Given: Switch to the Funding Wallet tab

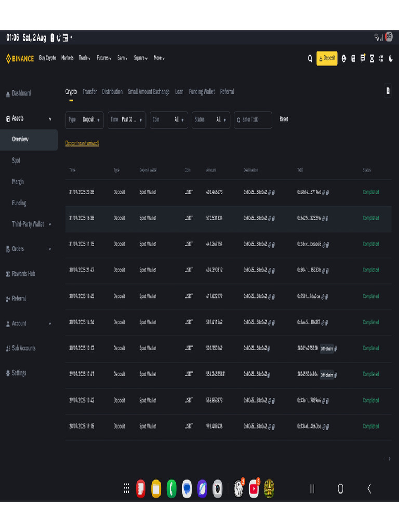Looking at the screenshot, I should tap(202, 91).
